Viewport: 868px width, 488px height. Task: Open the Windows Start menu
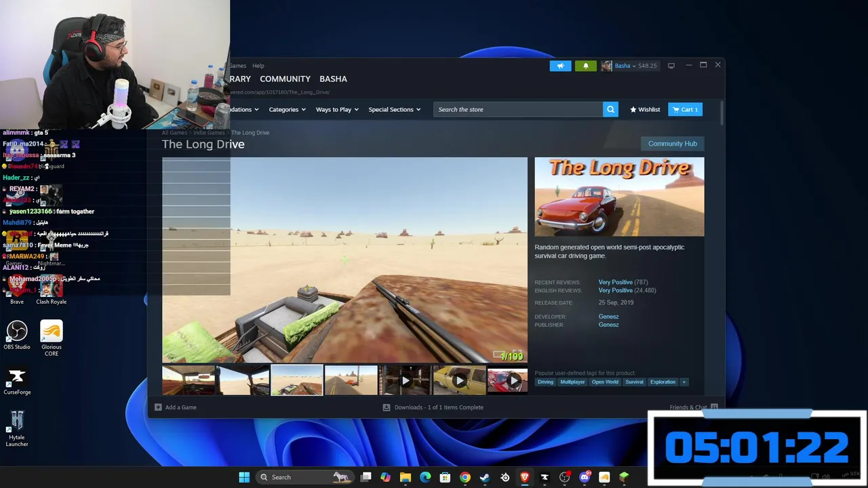tap(244, 477)
